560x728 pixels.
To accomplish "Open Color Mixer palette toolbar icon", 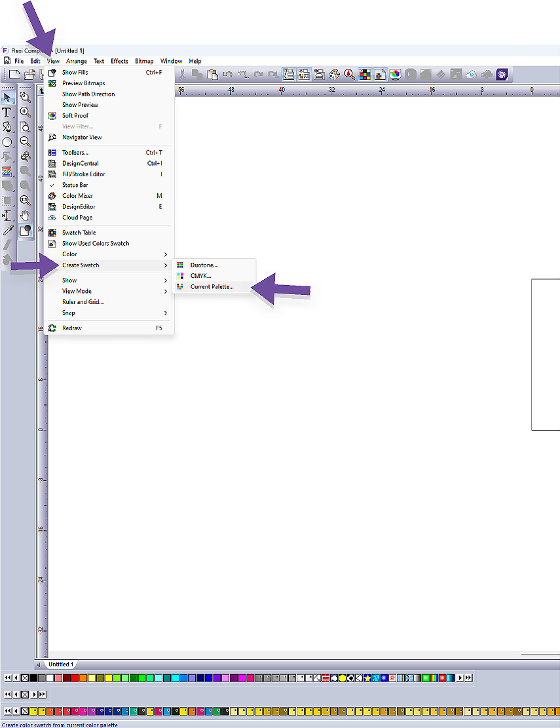I will (x=335, y=75).
